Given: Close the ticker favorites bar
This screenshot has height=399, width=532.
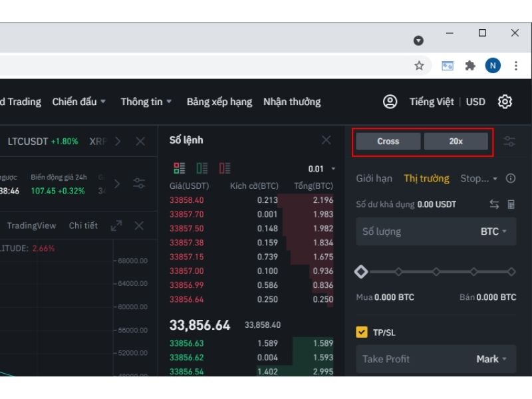Looking at the screenshot, I should point(140,141).
